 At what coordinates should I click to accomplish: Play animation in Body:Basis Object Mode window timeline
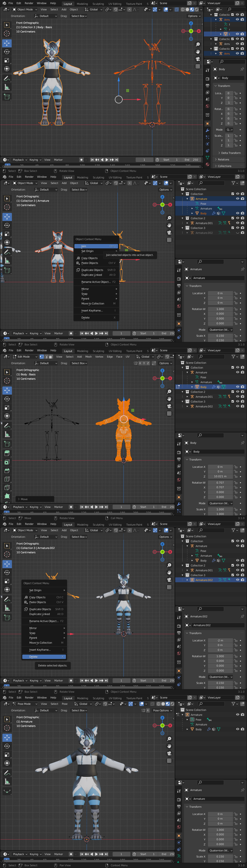pos(107,160)
